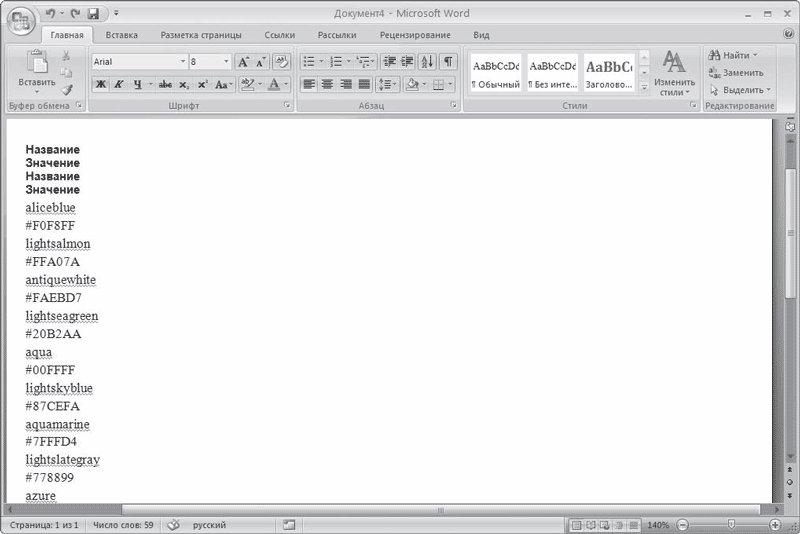The height and width of the screenshot is (534, 800).
Task: Shrink font size with the small A
Action: (261, 62)
